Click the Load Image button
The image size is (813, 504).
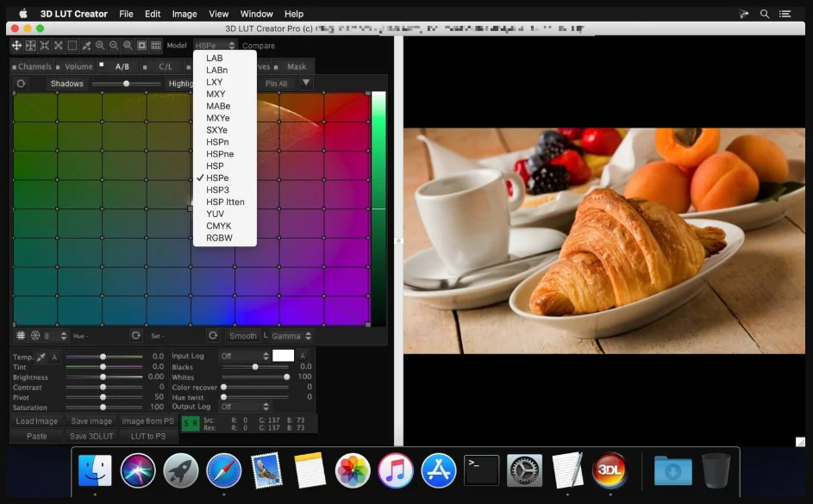click(x=36, y=421)
